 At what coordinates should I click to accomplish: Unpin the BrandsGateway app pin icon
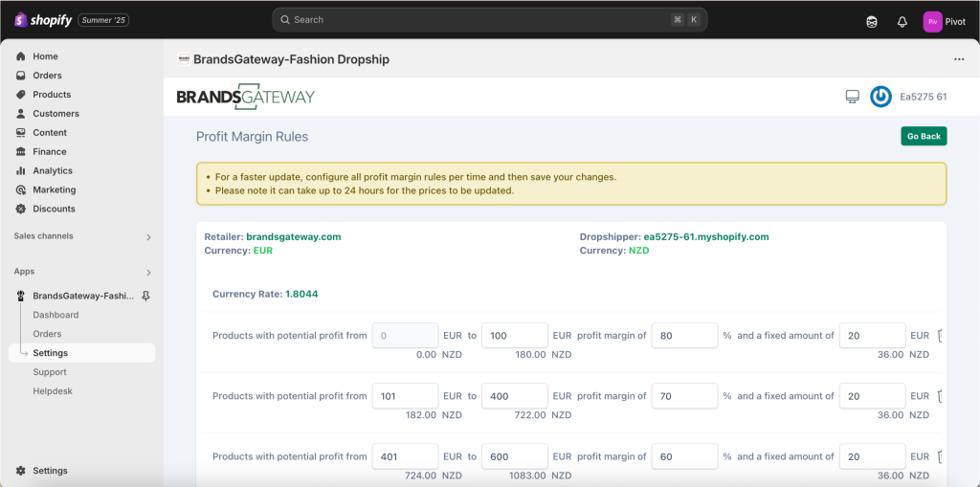tap(145, 296)
